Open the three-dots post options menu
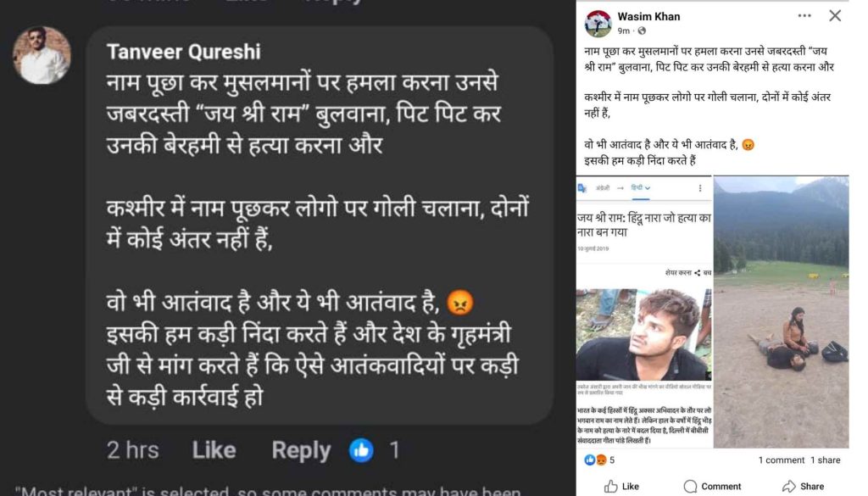 point(804,15)
